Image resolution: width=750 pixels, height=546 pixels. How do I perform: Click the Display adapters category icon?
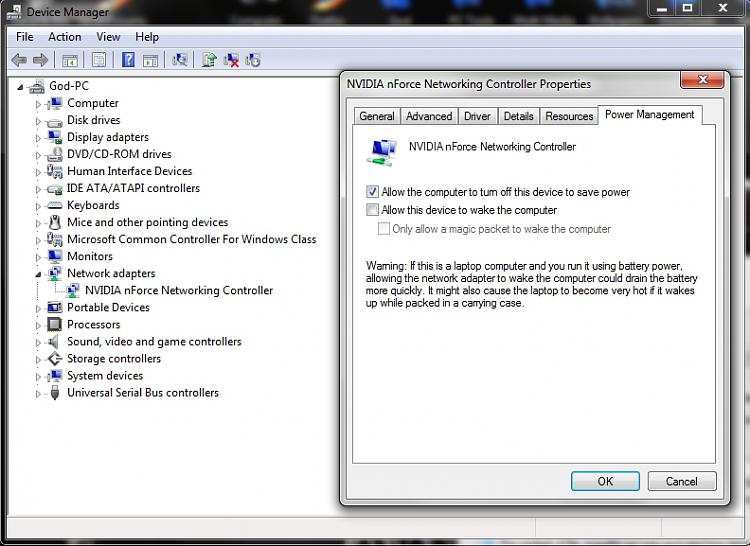pyautogui.click(x=55, y=137)
